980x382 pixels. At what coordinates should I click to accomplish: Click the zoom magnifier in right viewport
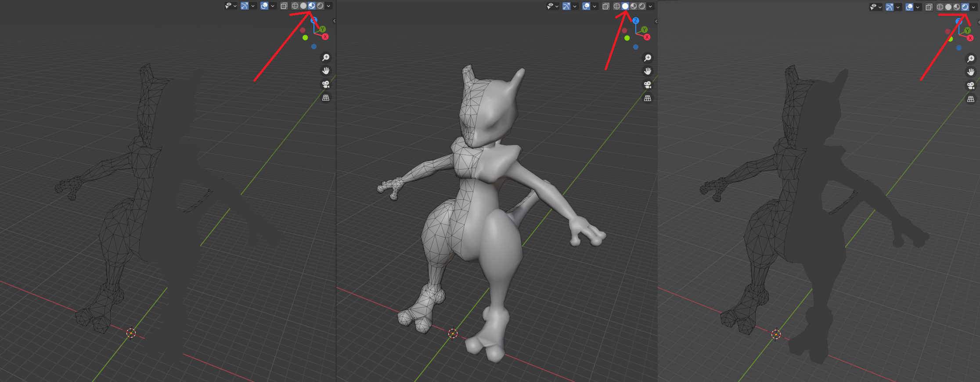971,59
